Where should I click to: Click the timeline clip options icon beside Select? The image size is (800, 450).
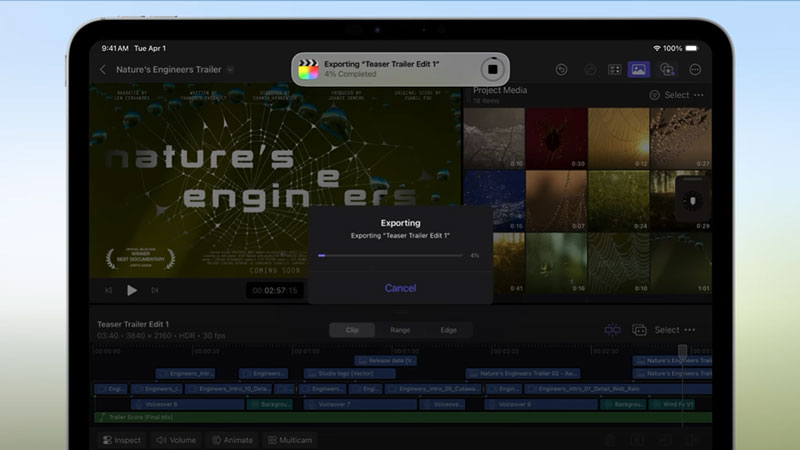[x=639, y=330]
